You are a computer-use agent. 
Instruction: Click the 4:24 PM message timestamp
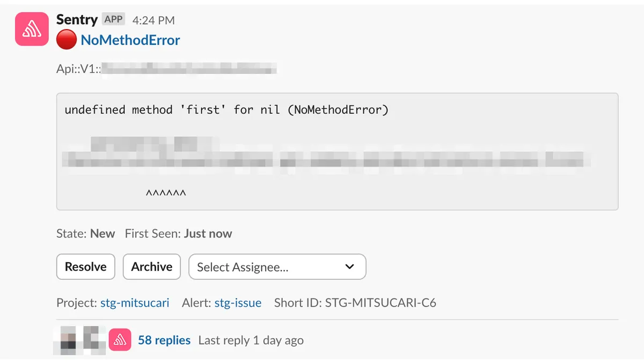[153, 20]
